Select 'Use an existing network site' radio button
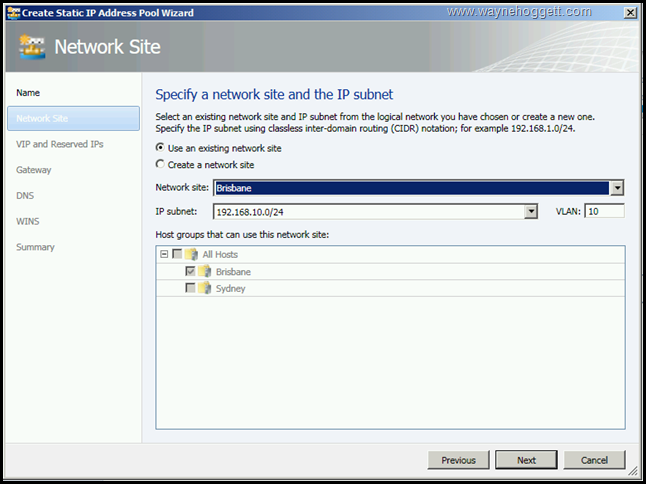The image size is (646, 484). tap(160, 147)
